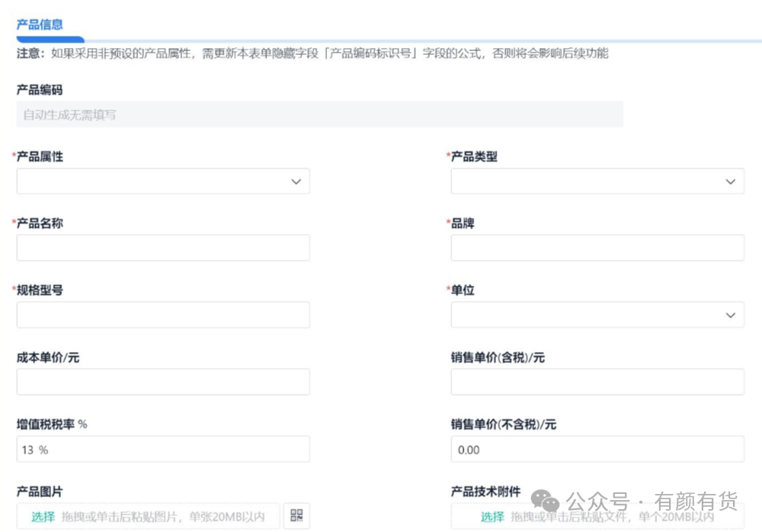Select the 规格型号 input field
Screen dimensions: 762x532
[x=163, y=315]
